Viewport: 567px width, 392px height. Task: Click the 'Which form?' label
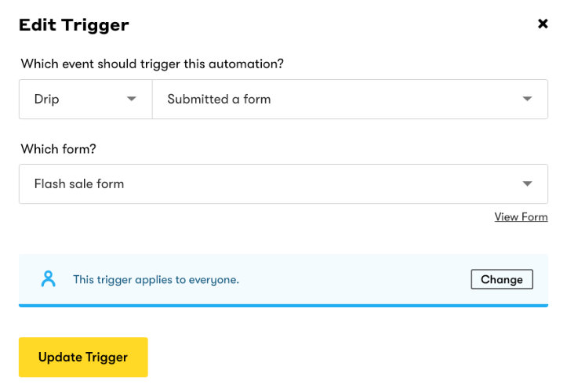[59, 149]
